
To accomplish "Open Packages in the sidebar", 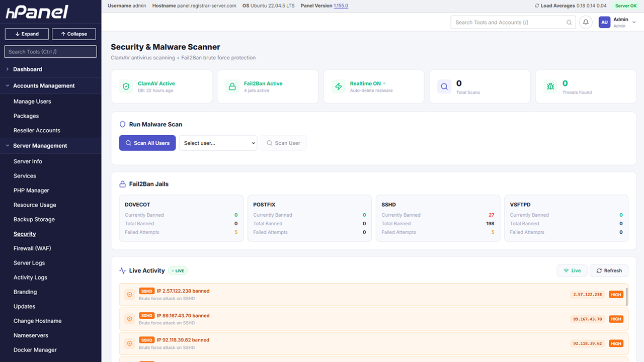I will click(26, 116).
